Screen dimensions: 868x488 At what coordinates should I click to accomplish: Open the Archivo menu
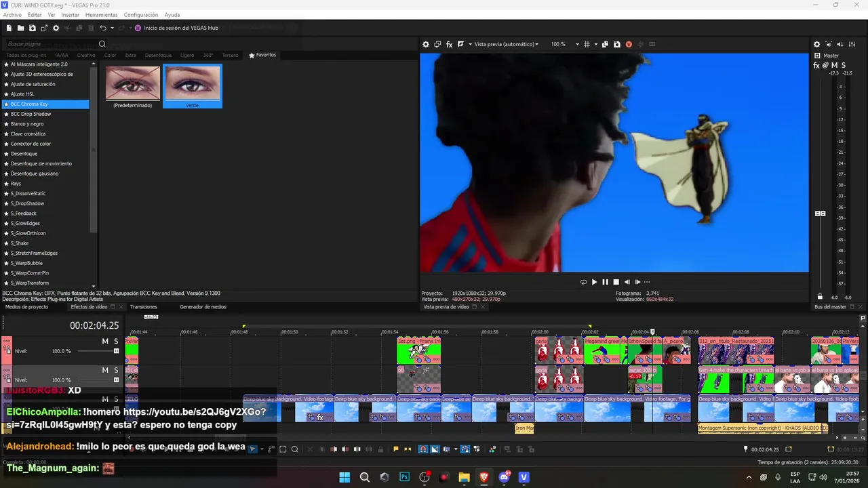[x=12, y=15]
